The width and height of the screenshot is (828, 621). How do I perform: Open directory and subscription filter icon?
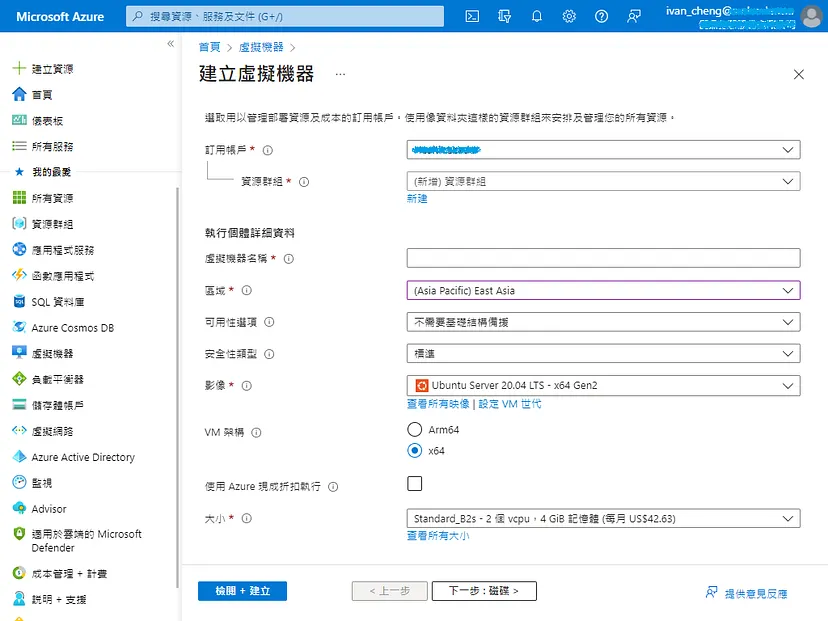click(504, 16)
